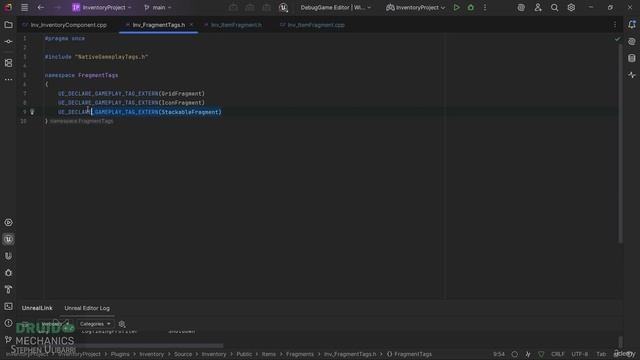Open Terminal tool window
The image size is (640, 360).
point(8,306)
